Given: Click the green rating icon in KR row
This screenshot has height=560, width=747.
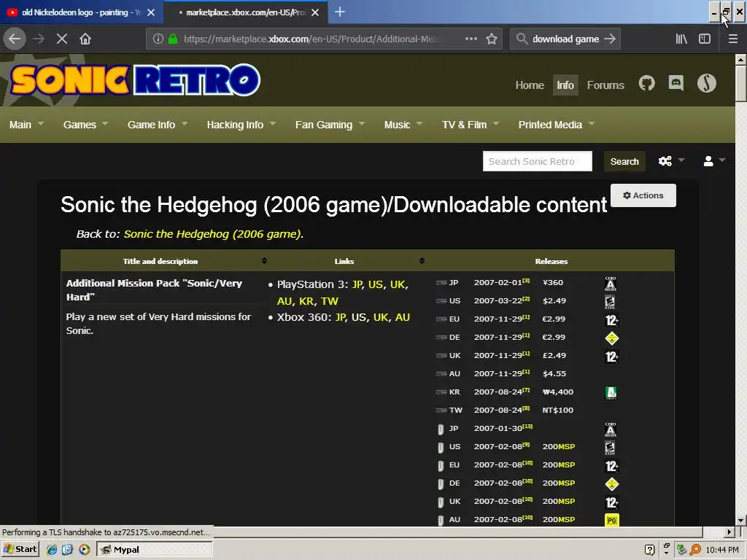Looking at the screenshot, I should (x=611, y=393).
